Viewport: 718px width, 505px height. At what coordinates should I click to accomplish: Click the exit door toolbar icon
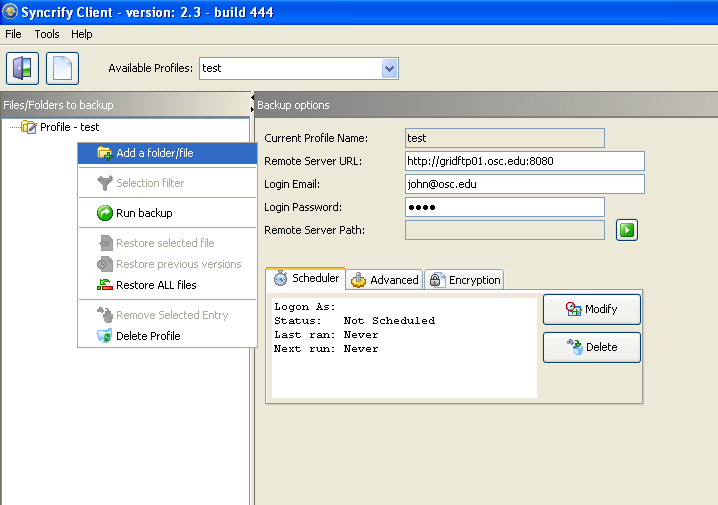[22, 69]
